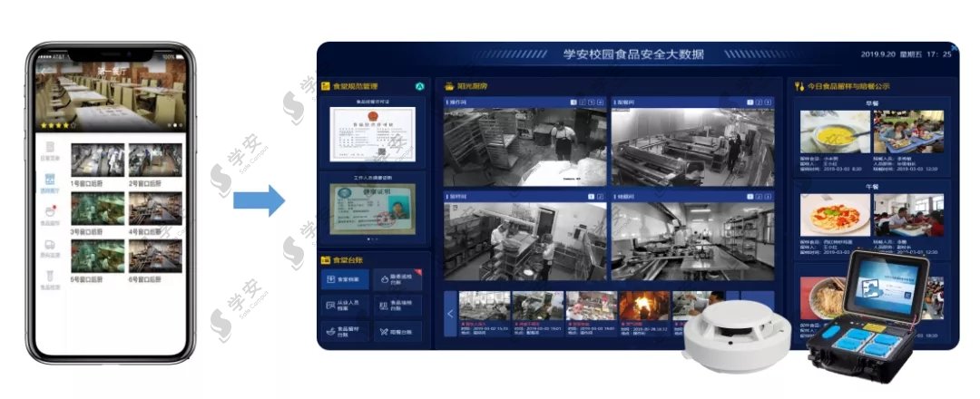Switch 操作间 feed to camera 1
Viewport: 980px width, 399px height.
[573, 102]
